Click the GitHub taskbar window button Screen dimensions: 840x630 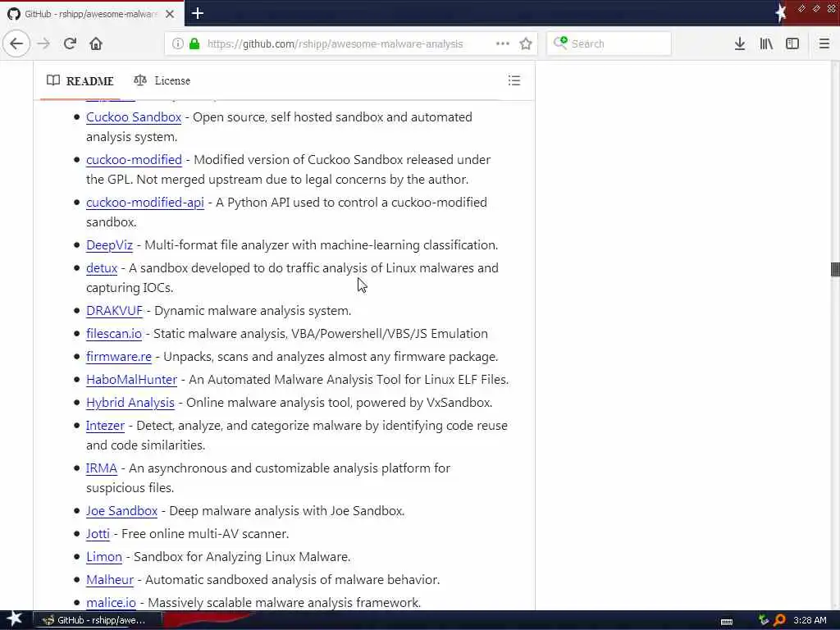click(x=98, y=620)
